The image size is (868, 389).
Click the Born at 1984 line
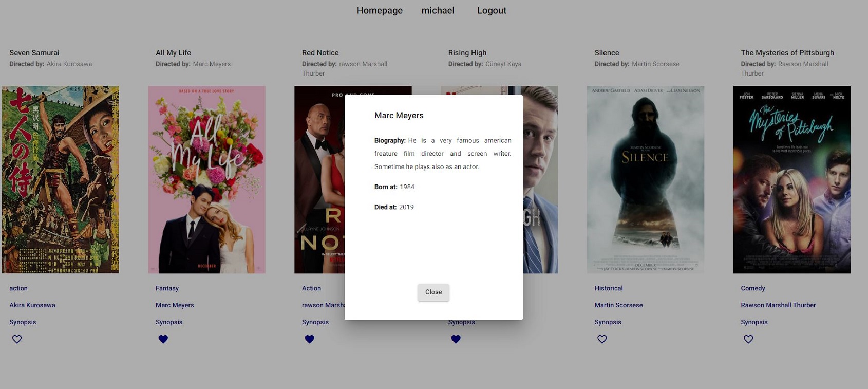click(x=394, y=187)
